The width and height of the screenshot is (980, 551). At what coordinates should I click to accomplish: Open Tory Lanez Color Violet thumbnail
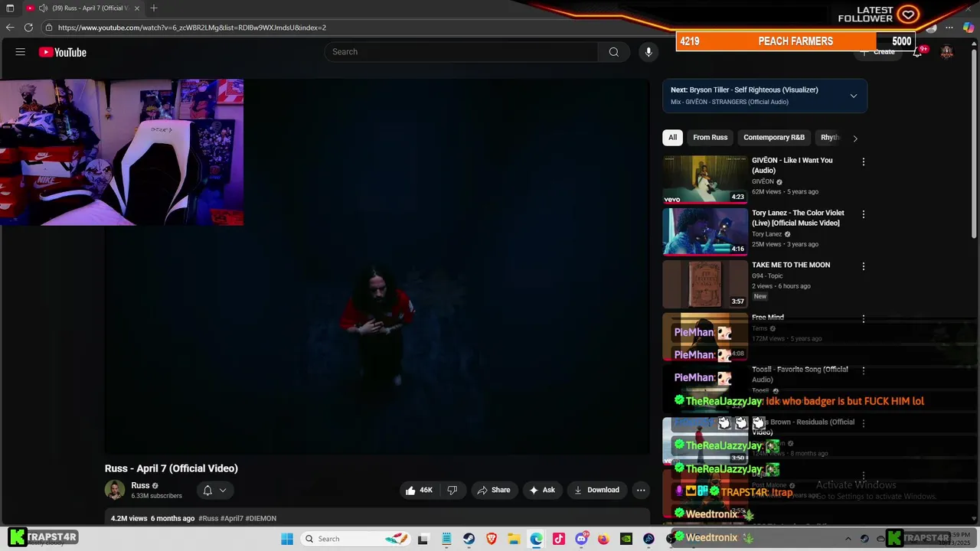pyautogui.click(x=705, y=232)
